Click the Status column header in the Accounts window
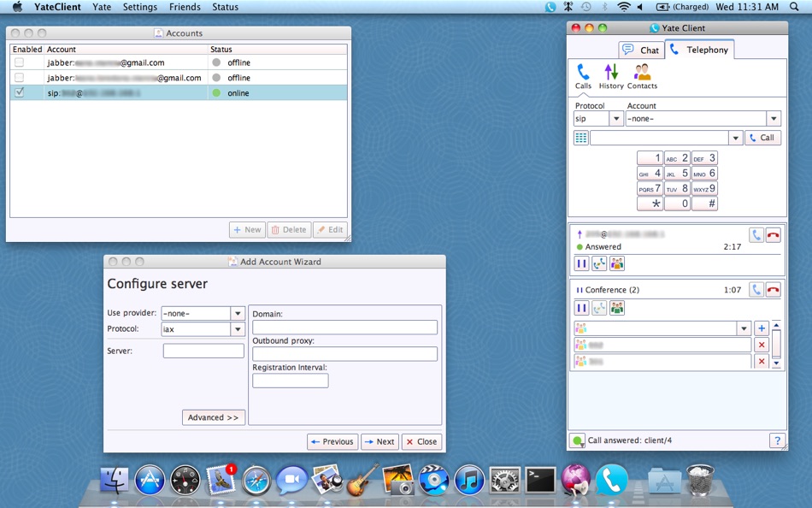Viewport: 812px width, 508px height. (277, 50)
